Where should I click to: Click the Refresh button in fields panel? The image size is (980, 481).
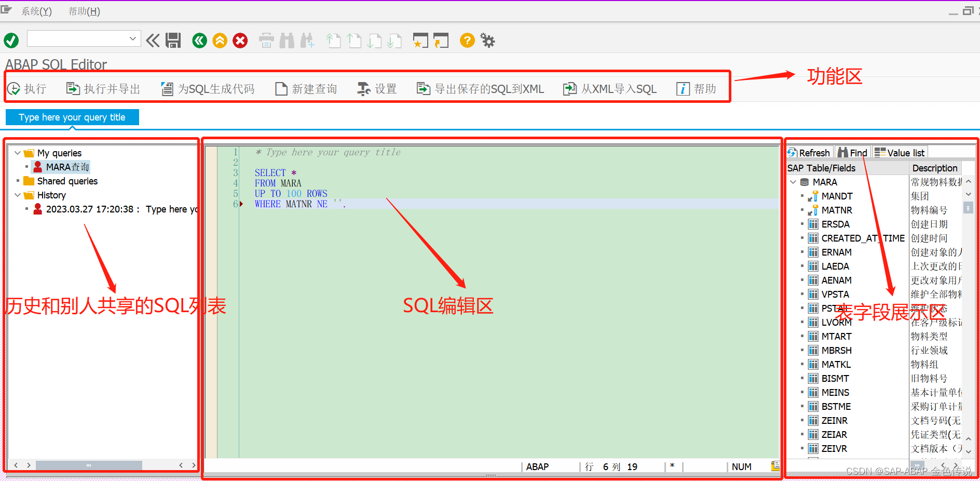(809, 153)
